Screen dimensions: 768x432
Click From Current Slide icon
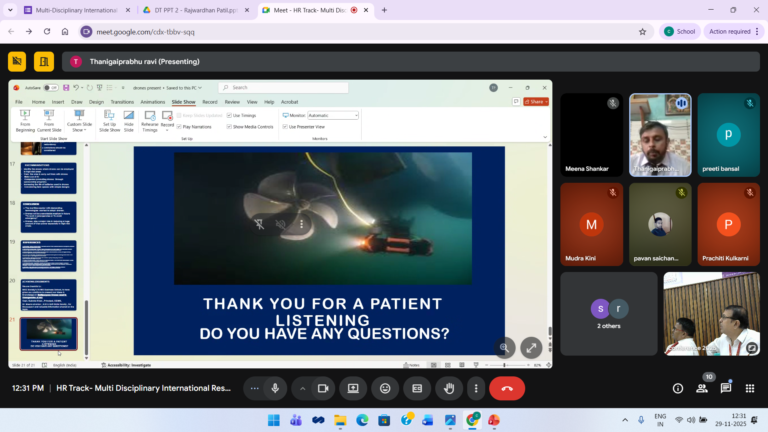49,120
